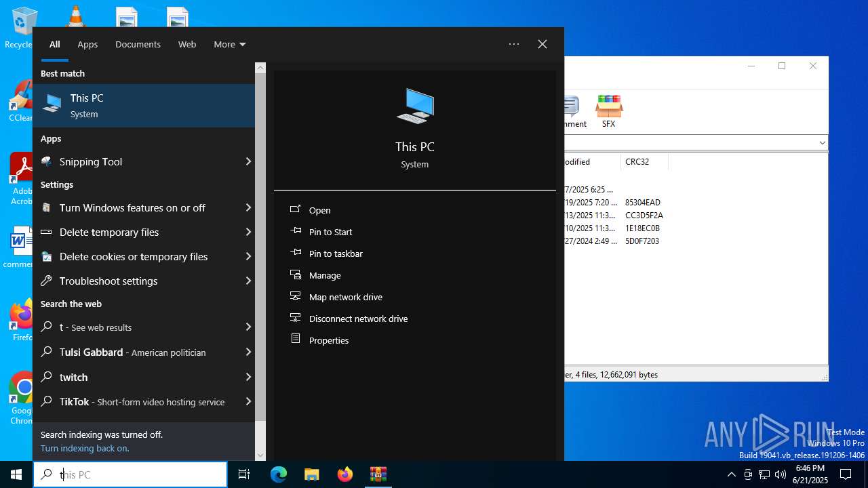
Task: Expand Turn Windows features result arrow
Action: 248,207
